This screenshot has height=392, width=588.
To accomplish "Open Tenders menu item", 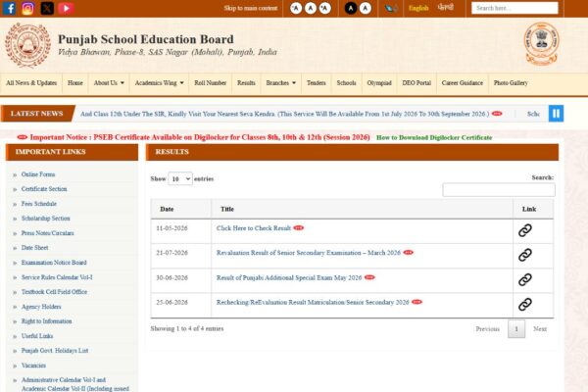I will click(x=317, y=83).
